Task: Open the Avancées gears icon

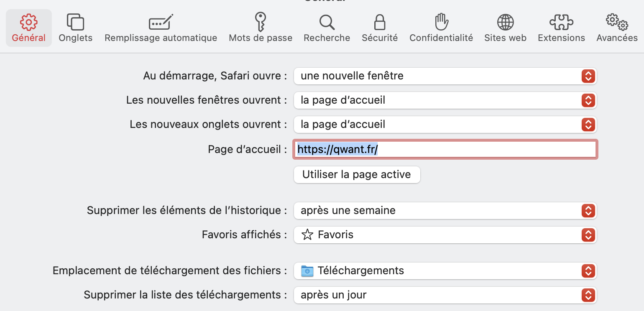Action: (617, 22)
